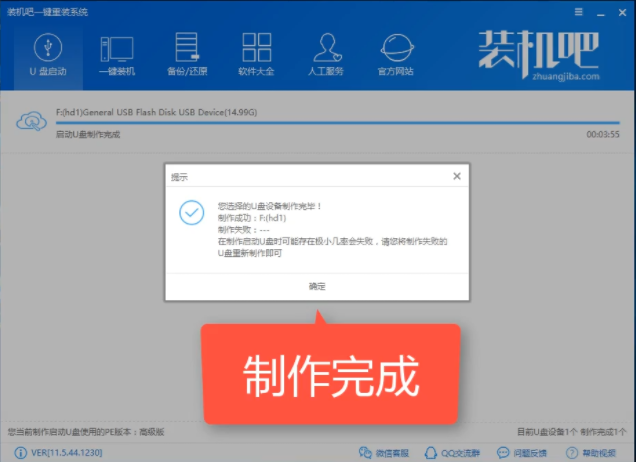Visit the 官方网站 globe icon
Viewport: 640px width, 462px height.
pos(398,55)
